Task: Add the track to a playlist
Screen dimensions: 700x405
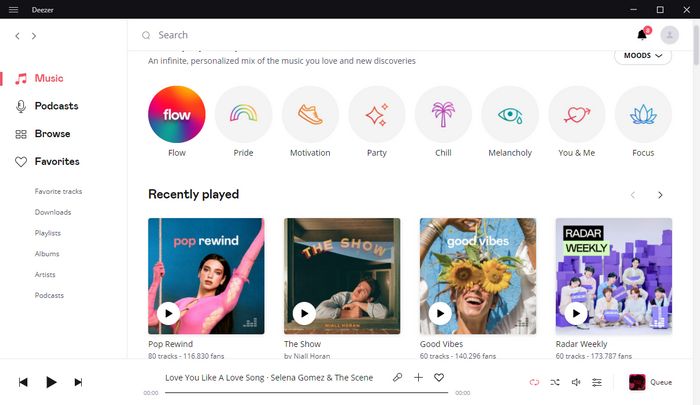Action: [418, 377]
